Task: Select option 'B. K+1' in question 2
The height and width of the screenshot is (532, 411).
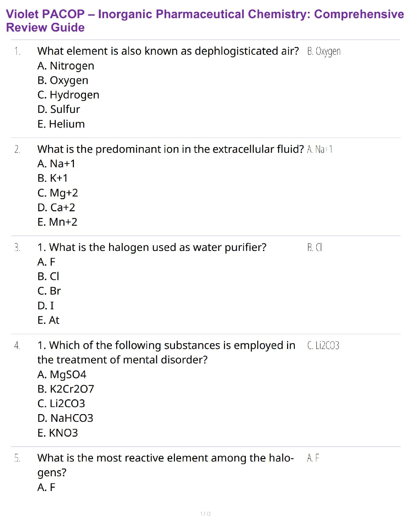Action: (53, 178)
